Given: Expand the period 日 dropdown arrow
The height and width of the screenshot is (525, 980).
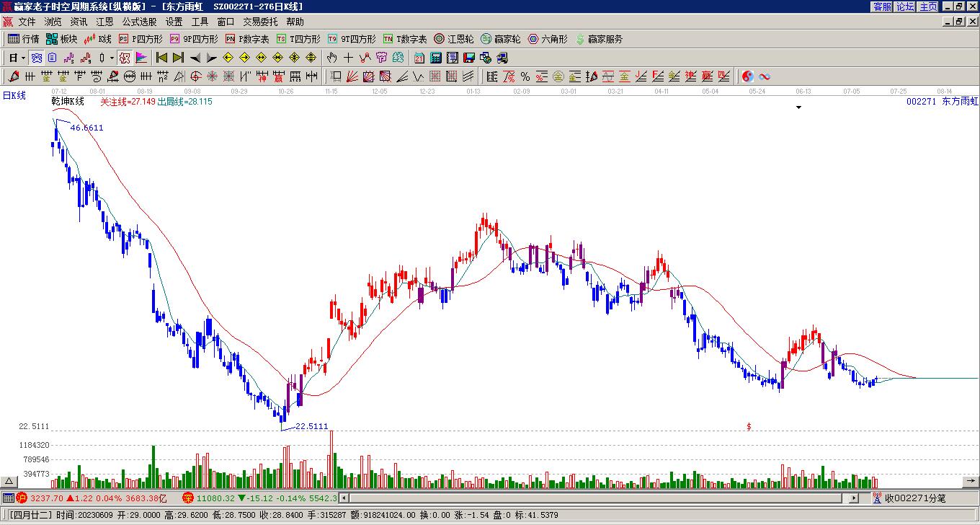Looking at the screenshot, I should click(x=23, y=58).
